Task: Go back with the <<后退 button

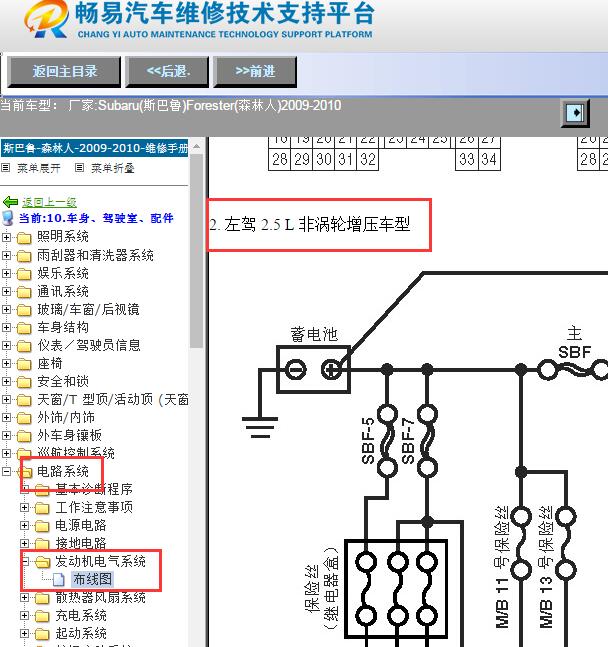Action: click(x=167, y=71)
